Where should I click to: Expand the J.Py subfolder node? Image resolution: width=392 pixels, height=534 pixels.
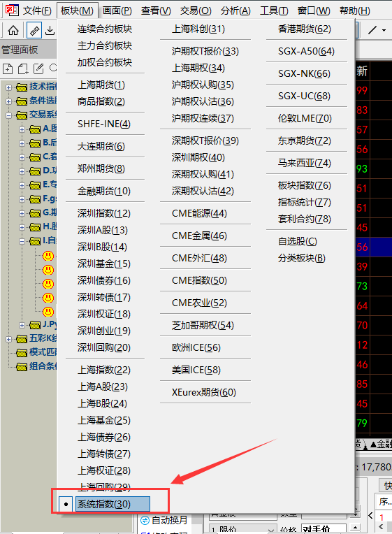pyautogui.click(x=22, y=325)
